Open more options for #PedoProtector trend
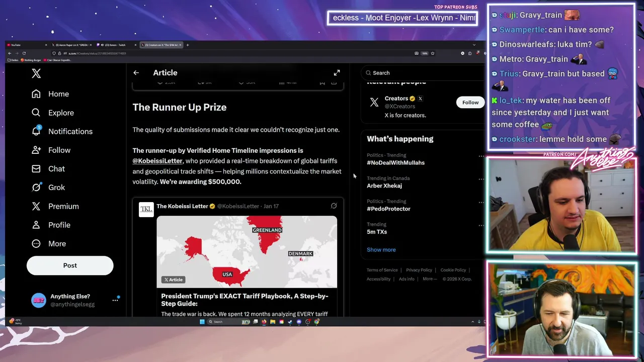Screen dimensions: 644x362 pos(481,202)
